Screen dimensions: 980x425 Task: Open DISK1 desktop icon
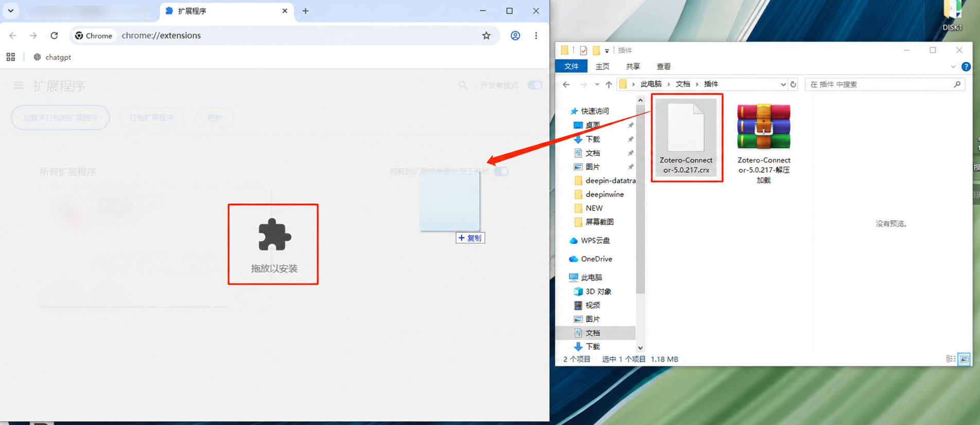coord(953,16)
